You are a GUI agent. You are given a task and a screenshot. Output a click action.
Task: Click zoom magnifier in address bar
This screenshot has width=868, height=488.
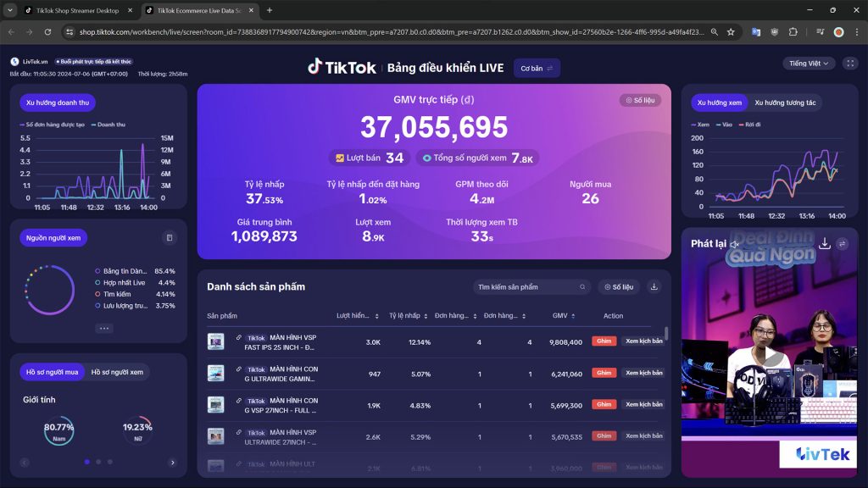pos(714,32)
